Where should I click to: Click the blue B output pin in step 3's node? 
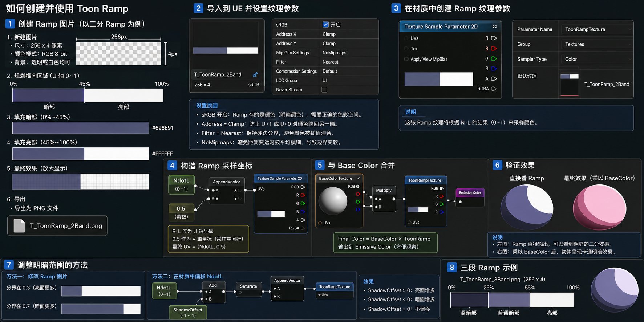pyautogui.click(x=494, y=68)
